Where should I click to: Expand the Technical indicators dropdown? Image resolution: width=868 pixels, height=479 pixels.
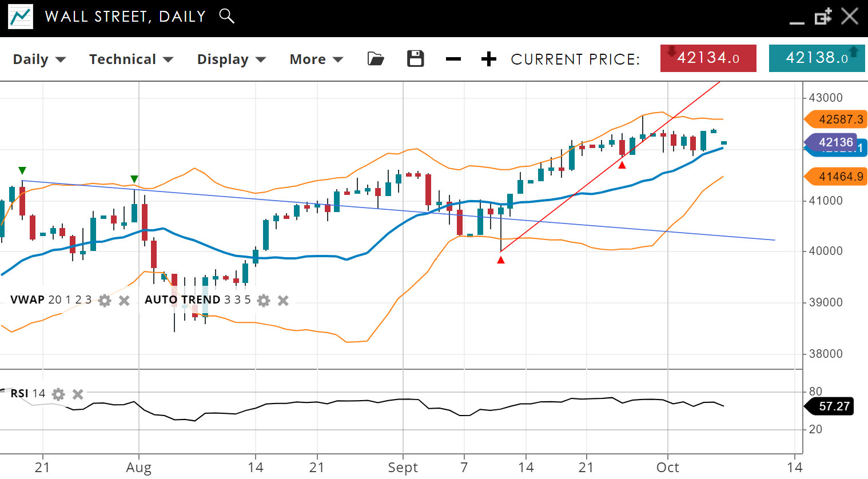131,59
